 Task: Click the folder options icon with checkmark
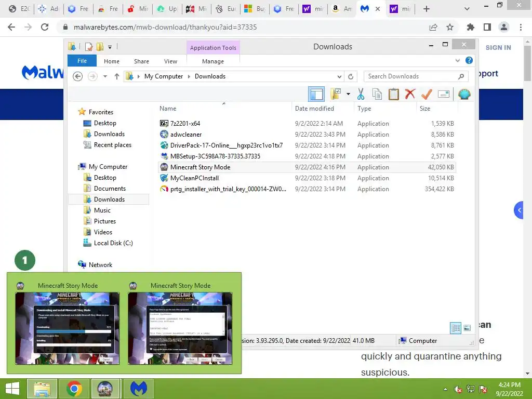click(336, 94)
